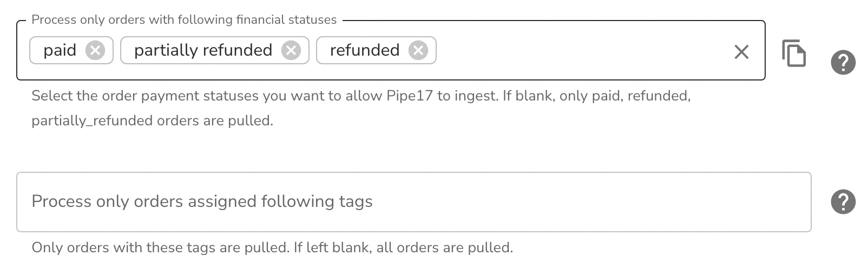868x269 pixels.
Task: Copy the financial statuses setting
Action: click(794, 53)
